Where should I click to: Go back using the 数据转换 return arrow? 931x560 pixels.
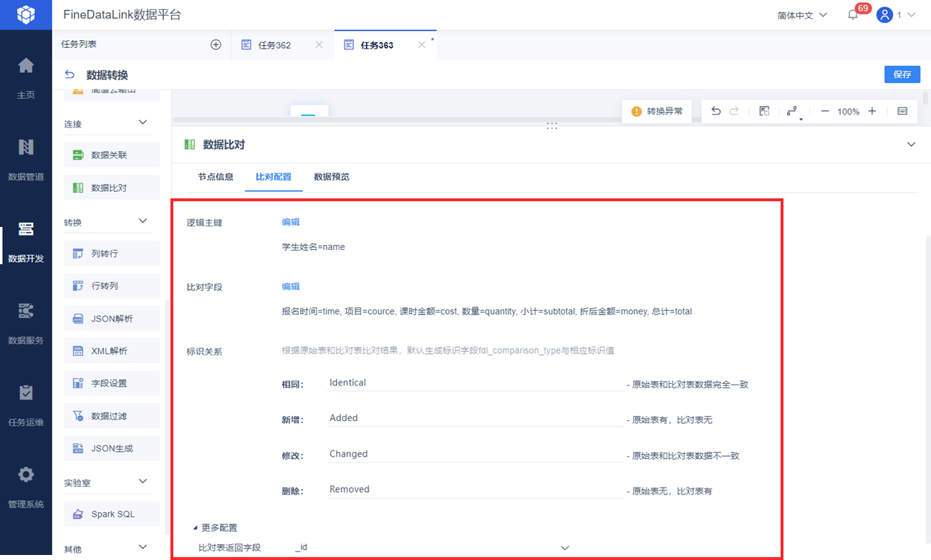(x=69, y=74)
